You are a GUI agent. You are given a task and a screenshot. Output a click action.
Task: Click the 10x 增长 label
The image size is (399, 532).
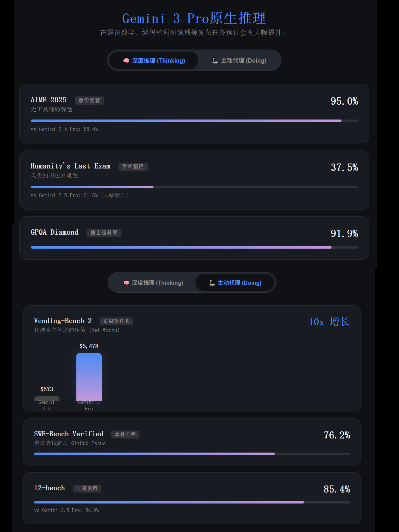pyautogui.click(x=329, y=322)
